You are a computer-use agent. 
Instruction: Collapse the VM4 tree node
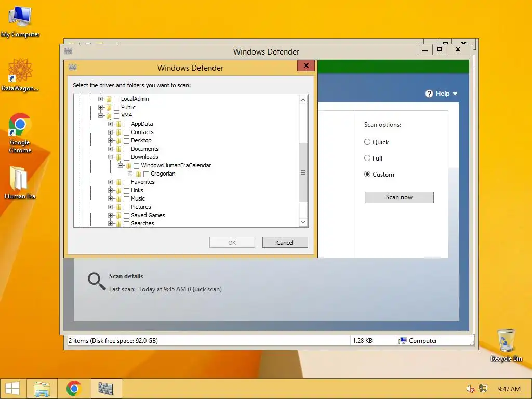100,116
